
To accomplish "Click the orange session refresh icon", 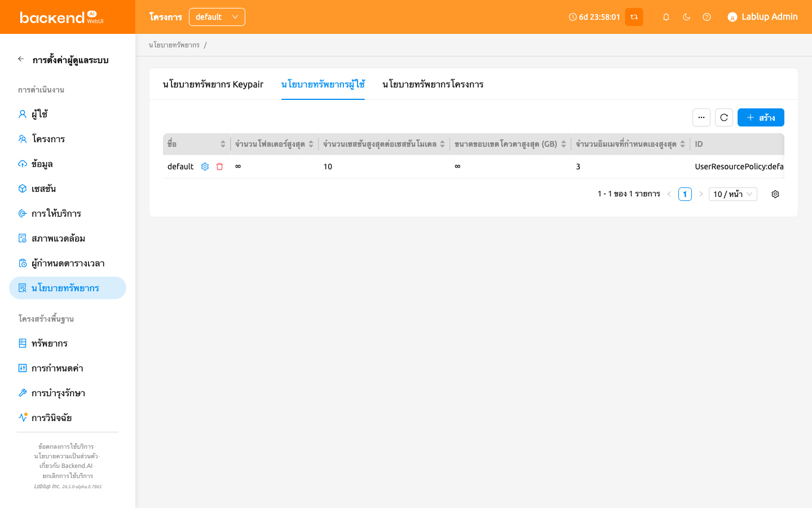I will (x=634, y=17).
